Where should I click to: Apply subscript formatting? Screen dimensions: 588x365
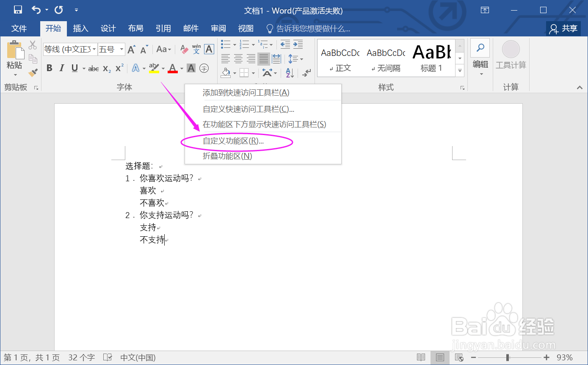(x=107, y=68)
